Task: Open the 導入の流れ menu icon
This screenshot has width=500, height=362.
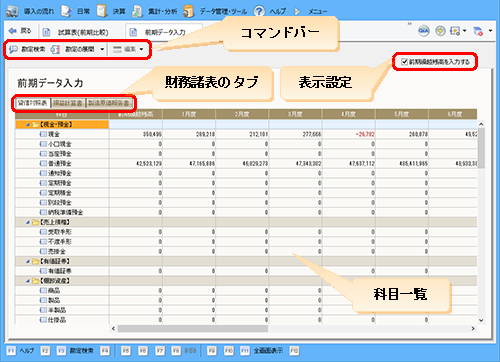Action: tap(12, 11)
